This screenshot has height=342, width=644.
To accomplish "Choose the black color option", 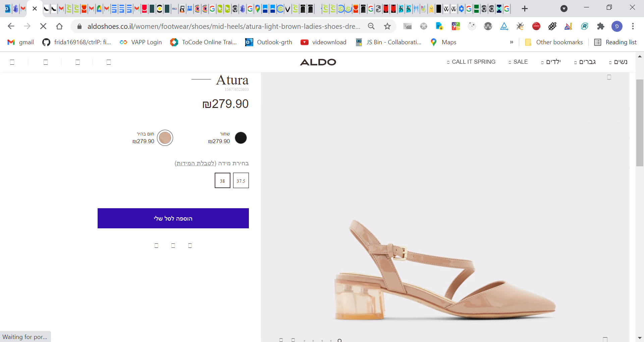I will [240, 138].
